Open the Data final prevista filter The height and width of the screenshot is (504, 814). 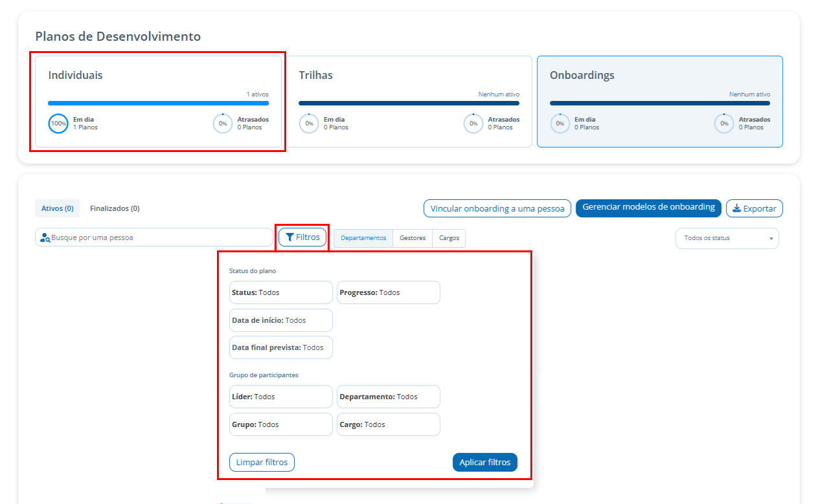pyautogui.click(x=281, y=347)
